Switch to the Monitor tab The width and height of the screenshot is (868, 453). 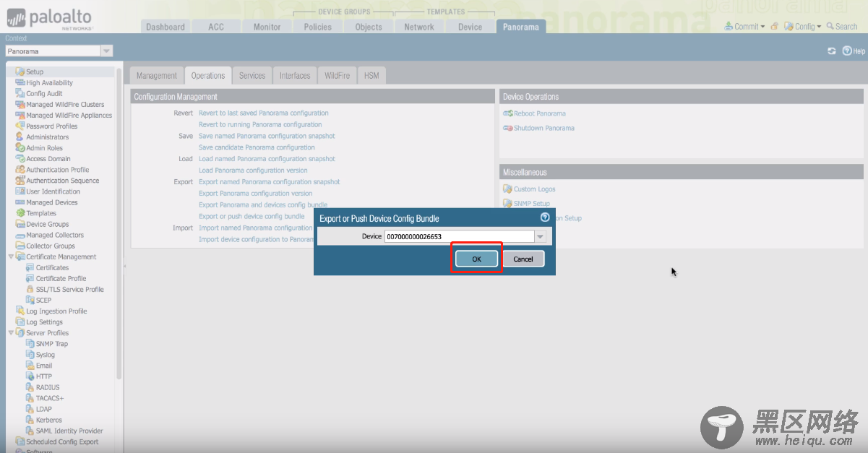pos(267,27)
